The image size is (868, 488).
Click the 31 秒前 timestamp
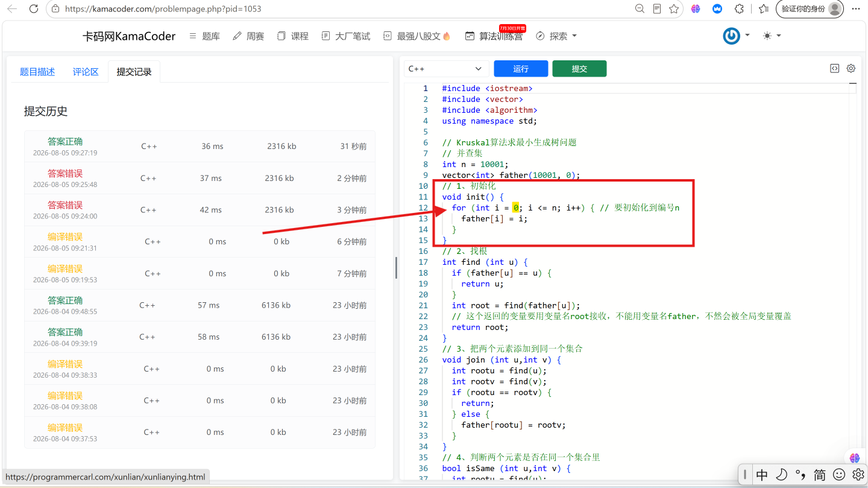coord(353,147)
